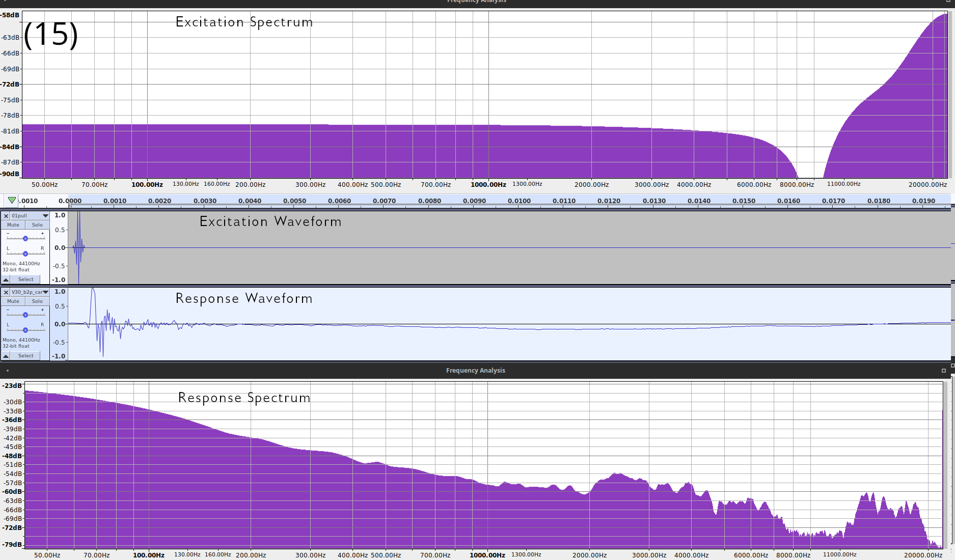Image resolution: width=955 pixels, height=560 pixels.
Task: Click 1000.00Hz on the Excitation Spectrum axis
Action: [488, 185]
